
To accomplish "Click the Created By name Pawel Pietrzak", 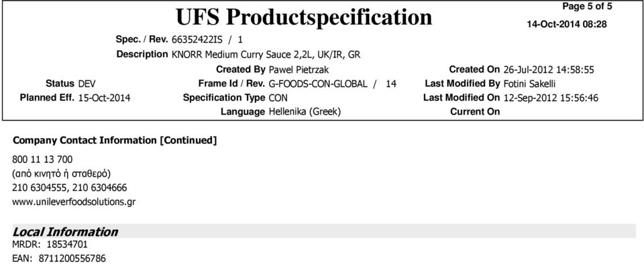I will 299,70.
